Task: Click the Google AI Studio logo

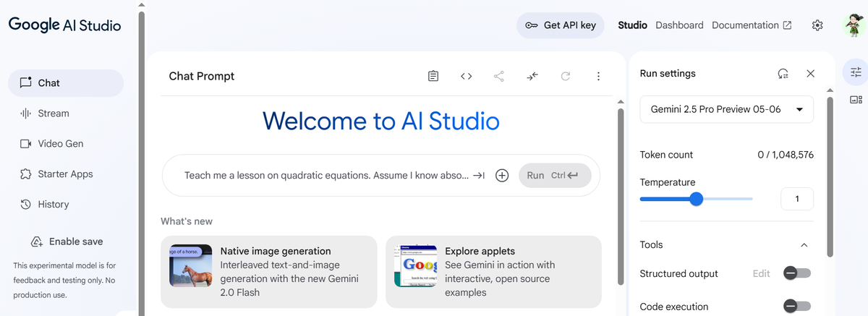Action: coord(64,25)
